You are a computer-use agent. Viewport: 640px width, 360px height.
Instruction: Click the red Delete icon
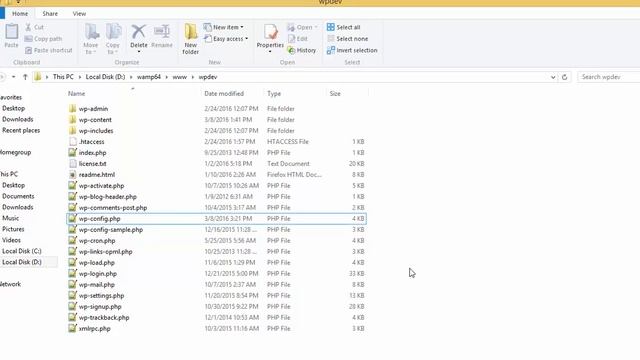coord(138,31)
